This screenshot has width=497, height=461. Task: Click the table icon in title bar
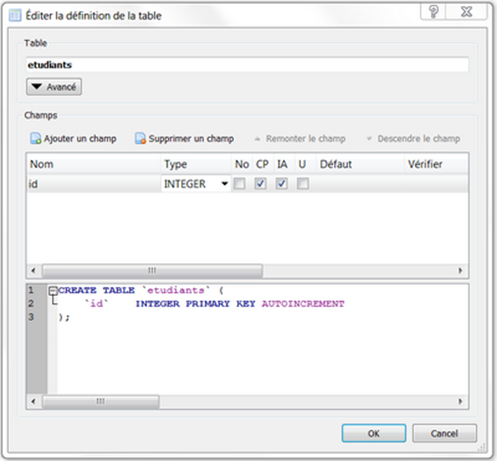click(x=15, y=15)
